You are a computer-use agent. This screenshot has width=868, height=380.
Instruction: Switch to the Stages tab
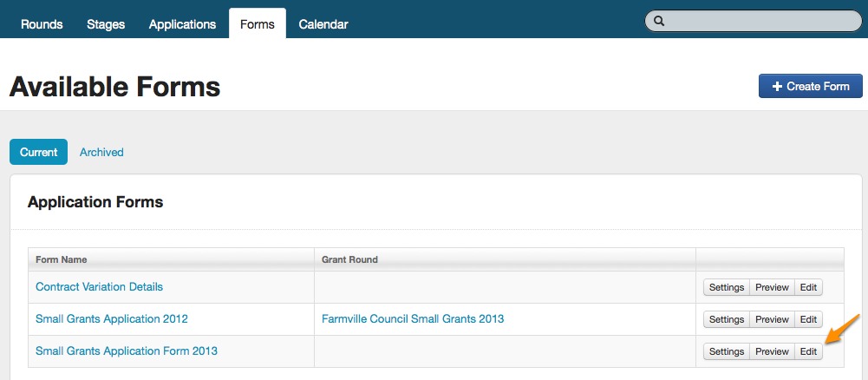coord(106,24)
